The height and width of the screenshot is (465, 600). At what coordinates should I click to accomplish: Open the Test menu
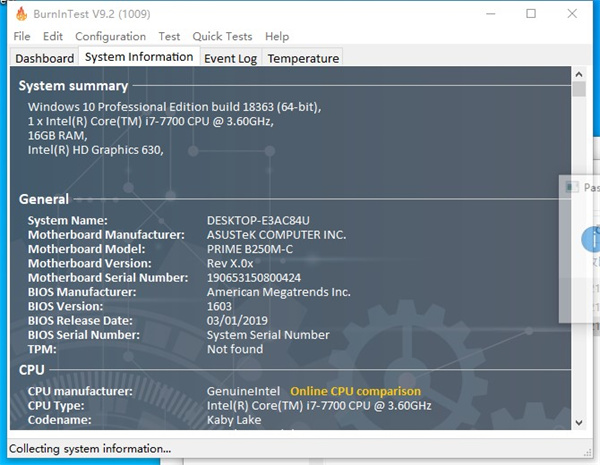pos(169,36)
